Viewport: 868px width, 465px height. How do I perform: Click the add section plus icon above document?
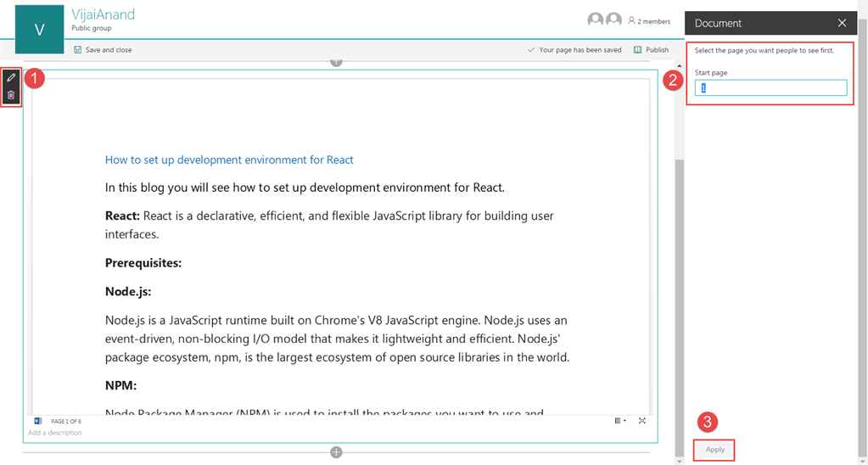[x=336, y=61]
